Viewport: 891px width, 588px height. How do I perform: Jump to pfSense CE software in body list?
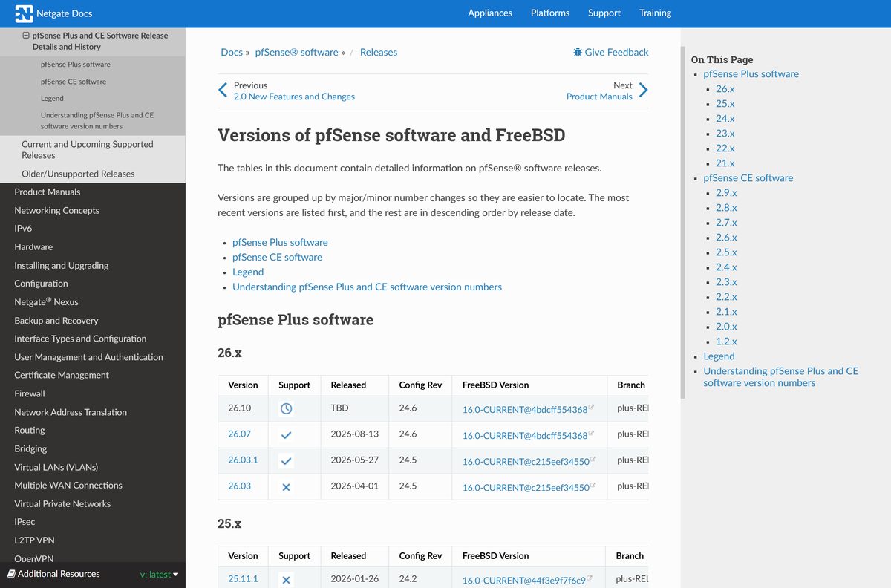(x=277, y=257)
